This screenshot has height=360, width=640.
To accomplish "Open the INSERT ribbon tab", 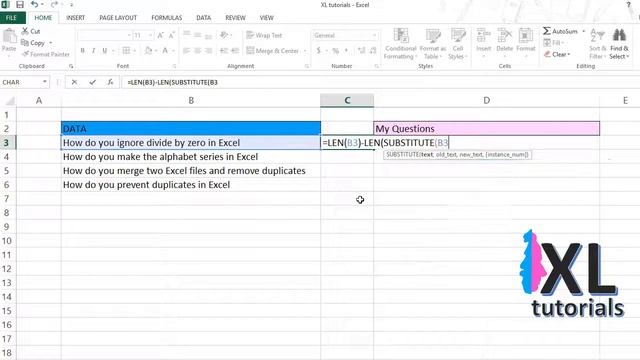I will (x=76, y=18).
